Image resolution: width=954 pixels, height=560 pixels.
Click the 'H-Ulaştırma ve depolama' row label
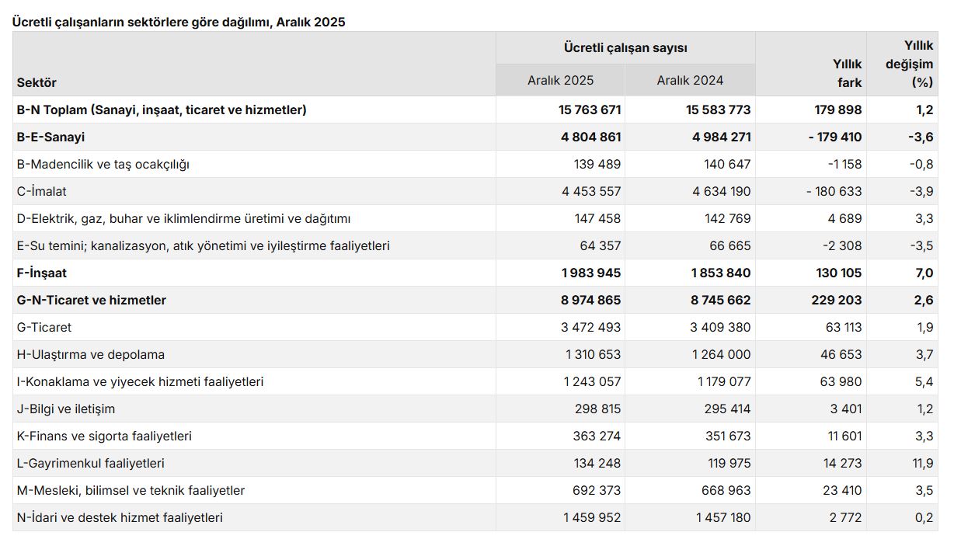click(x=91, y=354)
